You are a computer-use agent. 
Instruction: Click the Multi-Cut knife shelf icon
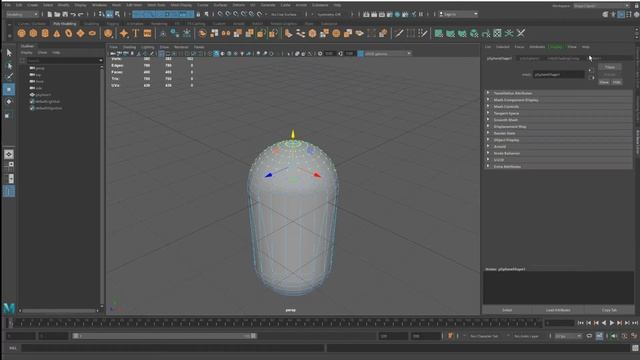(398, 33)
